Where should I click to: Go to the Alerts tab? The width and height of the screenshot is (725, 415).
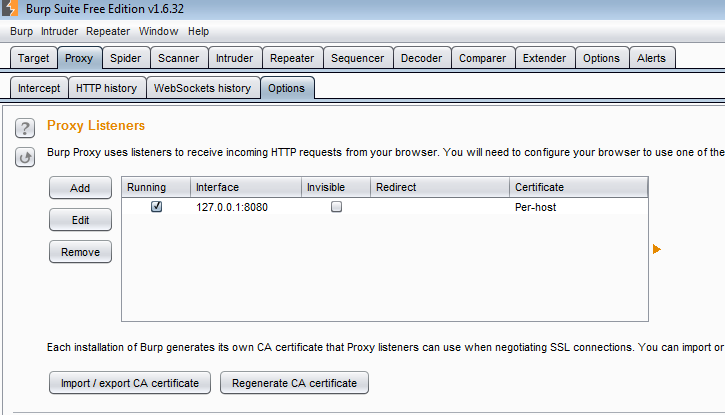[651, 58]
